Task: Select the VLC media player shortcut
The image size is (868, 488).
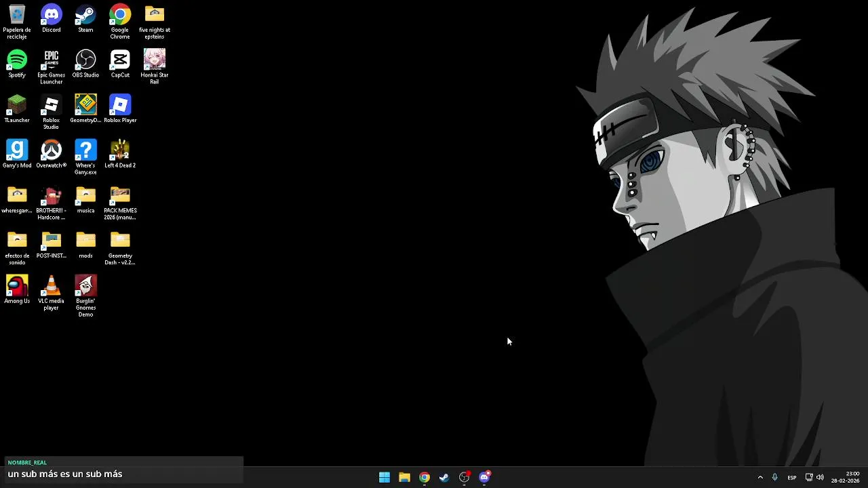Action: click(x=52, y=293)
